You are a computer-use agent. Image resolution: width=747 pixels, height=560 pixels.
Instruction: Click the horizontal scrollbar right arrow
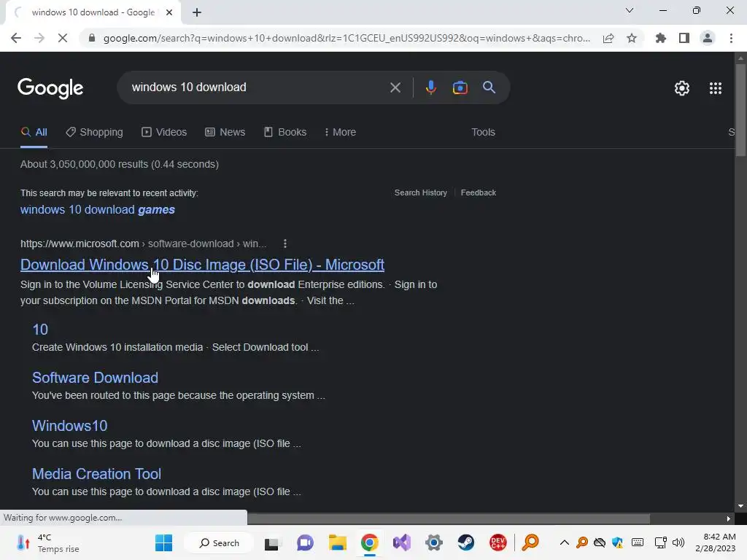pyautogui.click(x=729, y=518)
